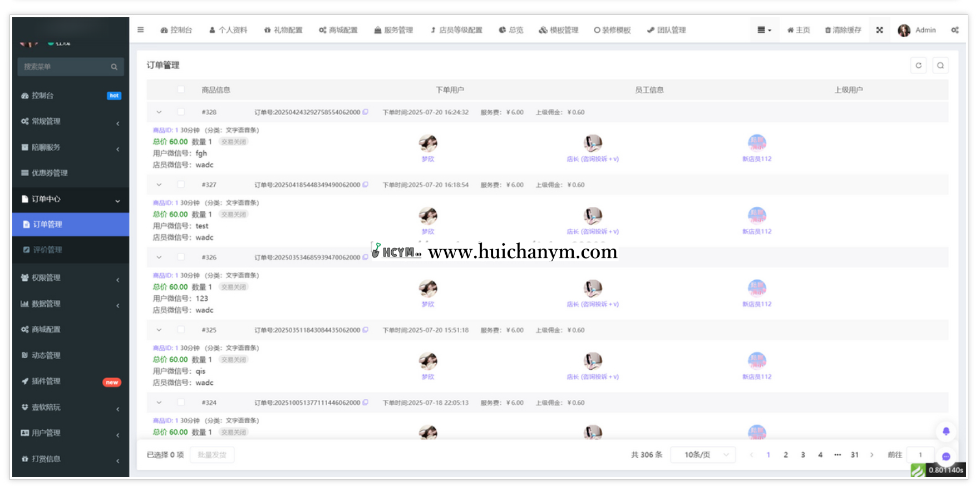
Task: Expand 数据管理 sidebar menu
Action: tap(71, 304)
